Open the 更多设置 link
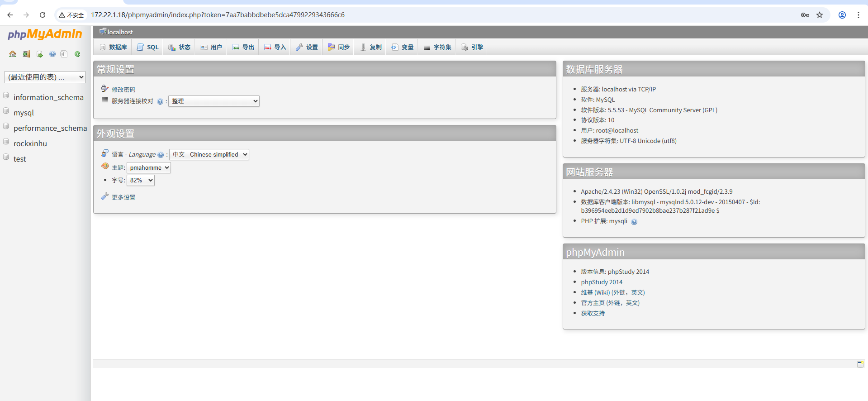 click(123, 197)
